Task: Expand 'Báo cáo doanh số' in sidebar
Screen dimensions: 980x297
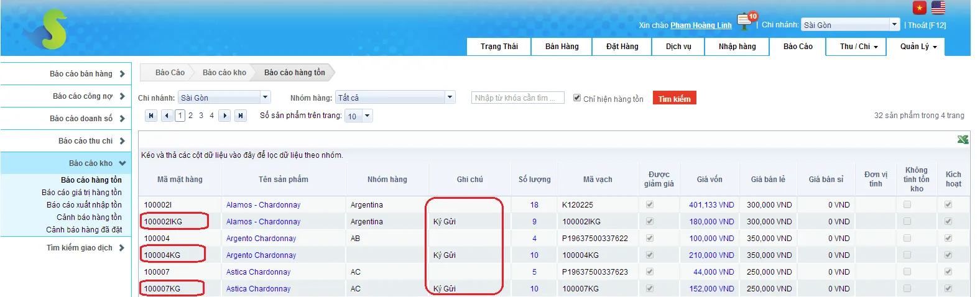Action: [x=87, y=119]
